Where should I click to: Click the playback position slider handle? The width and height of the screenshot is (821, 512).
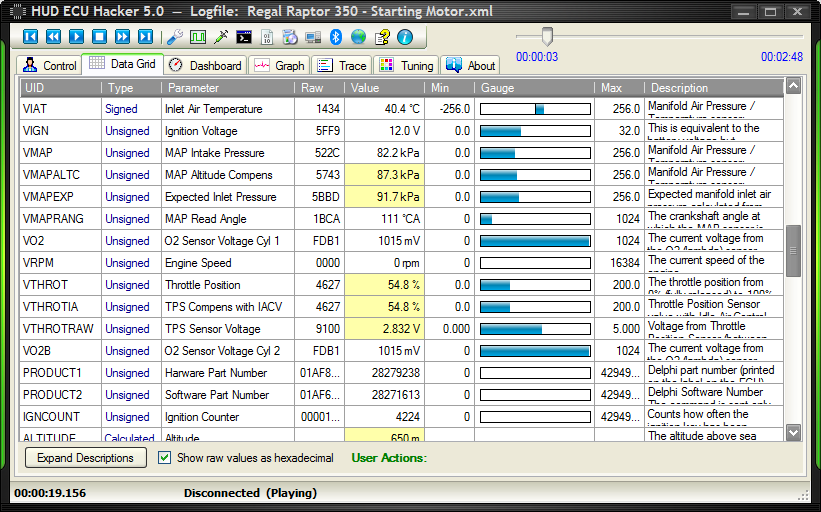546,37
